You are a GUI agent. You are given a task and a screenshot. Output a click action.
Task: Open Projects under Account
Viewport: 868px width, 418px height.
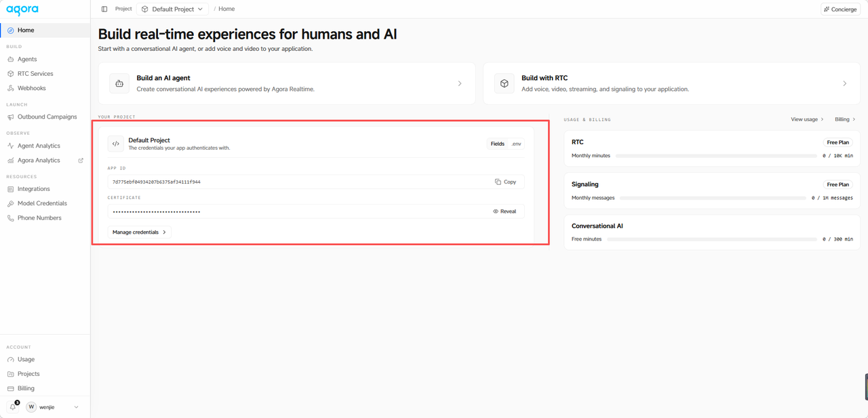click(x=45, y=374)
